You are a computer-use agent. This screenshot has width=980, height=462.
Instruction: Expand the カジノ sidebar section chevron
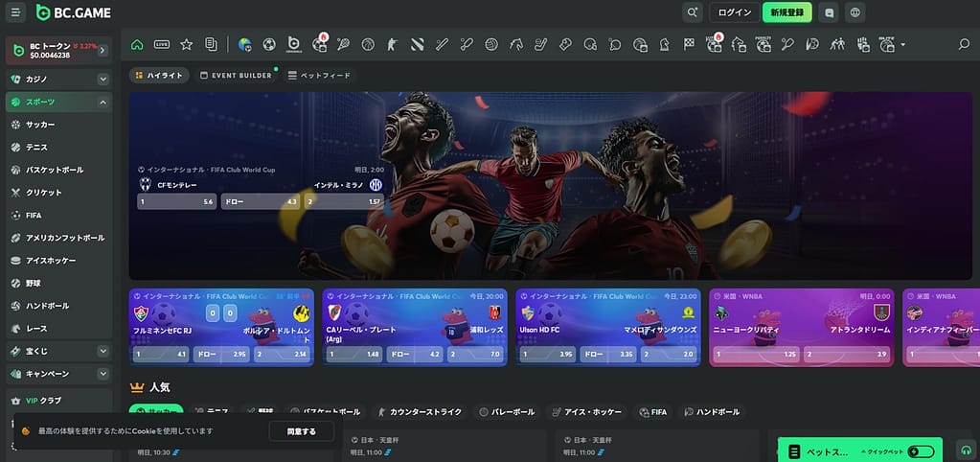(x=103, y=80)
